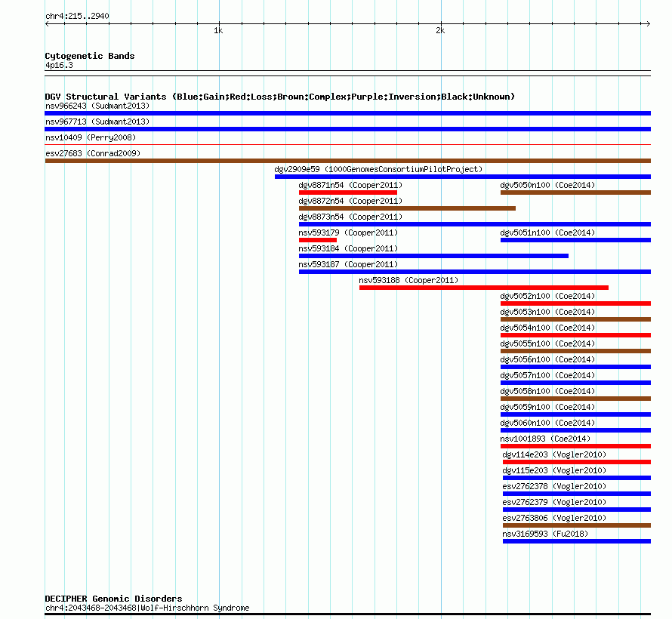The width and height of the screenshot is (672, 619).
Task: Open dgv5060n100 (Coe2014) variant label
Action: [x=547, y=423]
